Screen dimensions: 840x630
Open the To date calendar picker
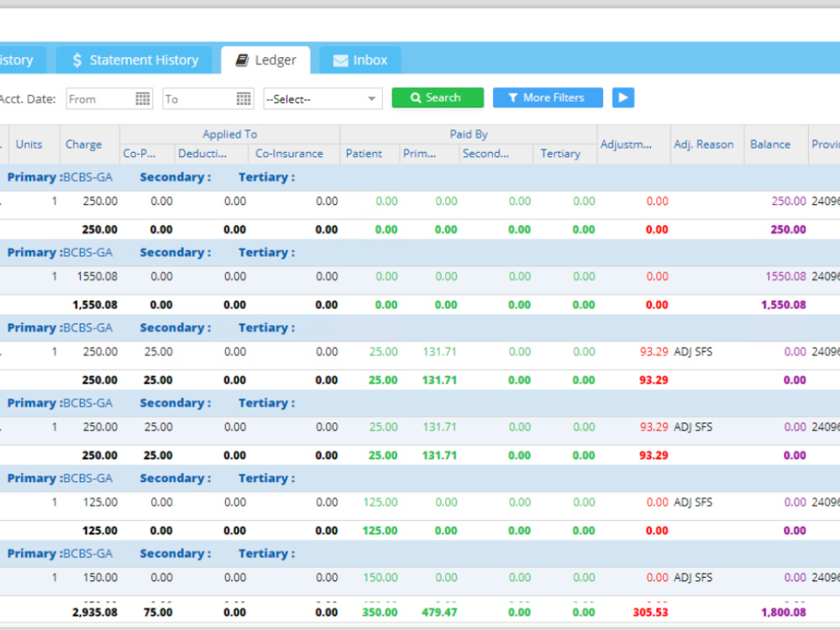(x=244, y=99)
